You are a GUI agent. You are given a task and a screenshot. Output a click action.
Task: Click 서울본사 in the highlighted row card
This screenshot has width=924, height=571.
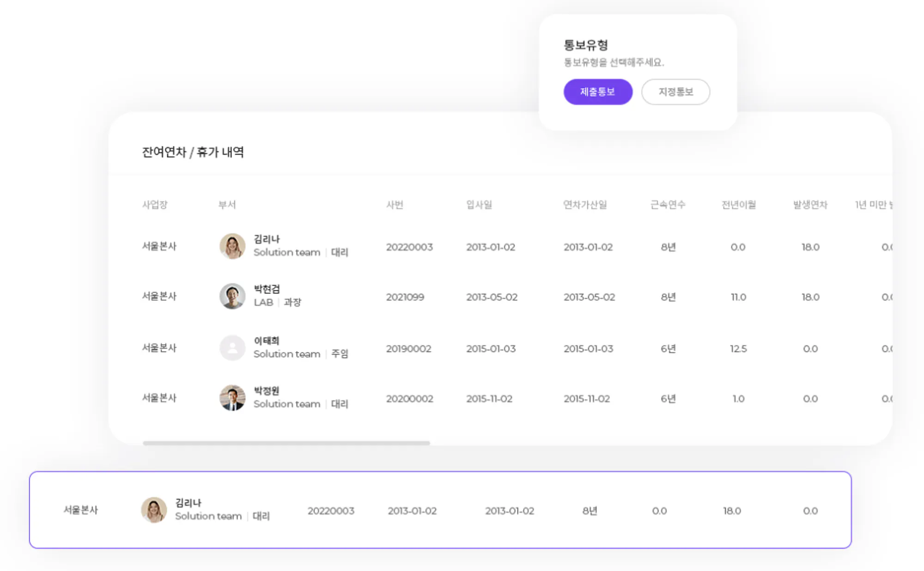(x=81, y=510)
